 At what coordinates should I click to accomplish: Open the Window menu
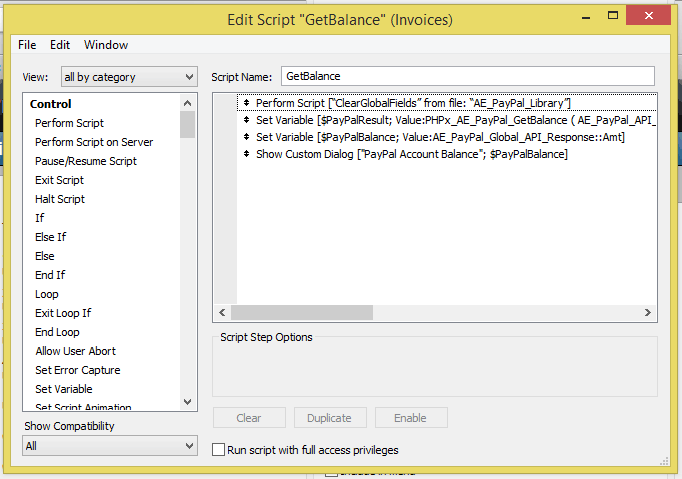pyautogui.click(x=106, y=45)
